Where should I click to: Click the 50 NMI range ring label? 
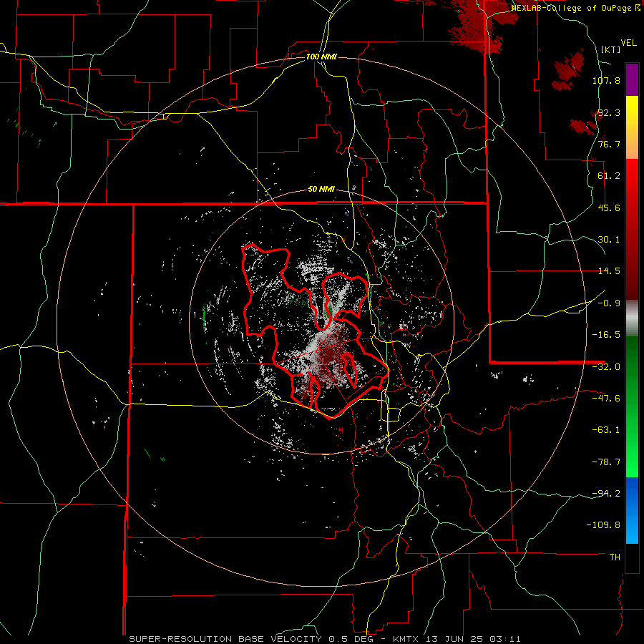pos(321,190)
